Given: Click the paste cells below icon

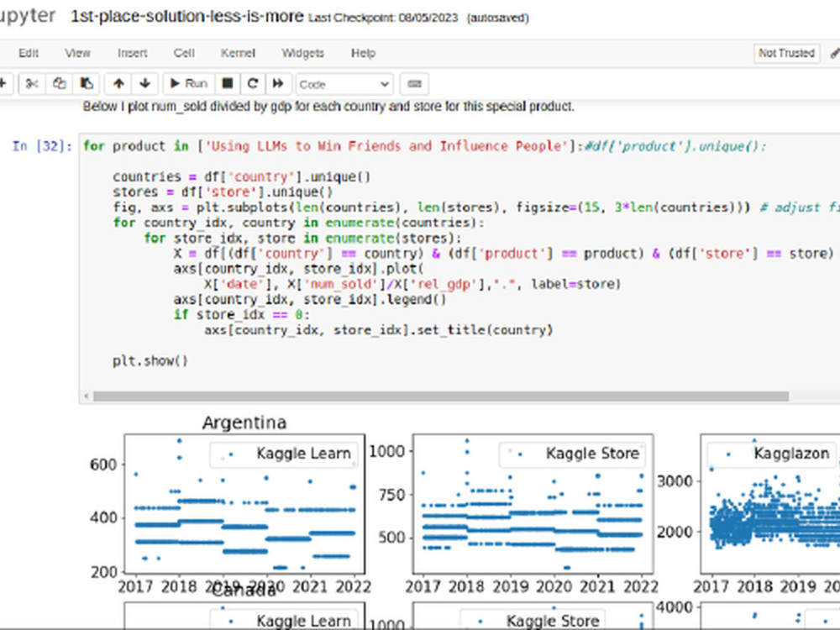Looking at the screenshot, I should 87,83.
